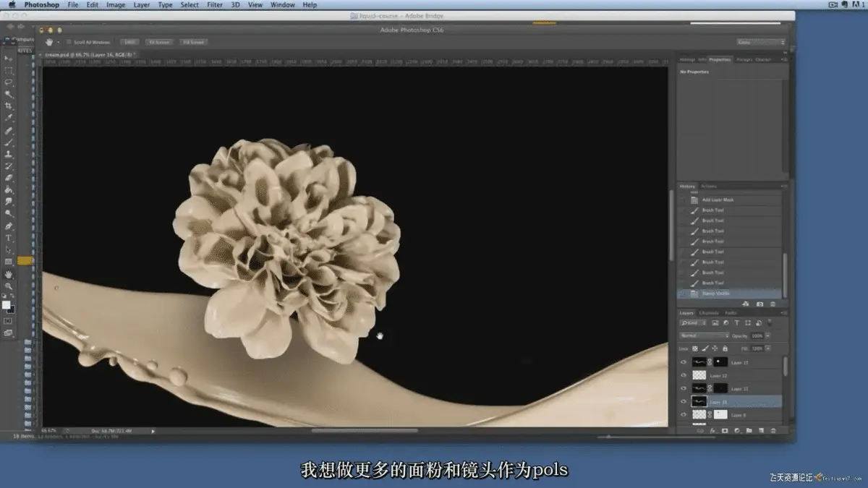Screen dimensions: 868x488
Task: Select the Smudge tool
Action: (x=9, y=201)
